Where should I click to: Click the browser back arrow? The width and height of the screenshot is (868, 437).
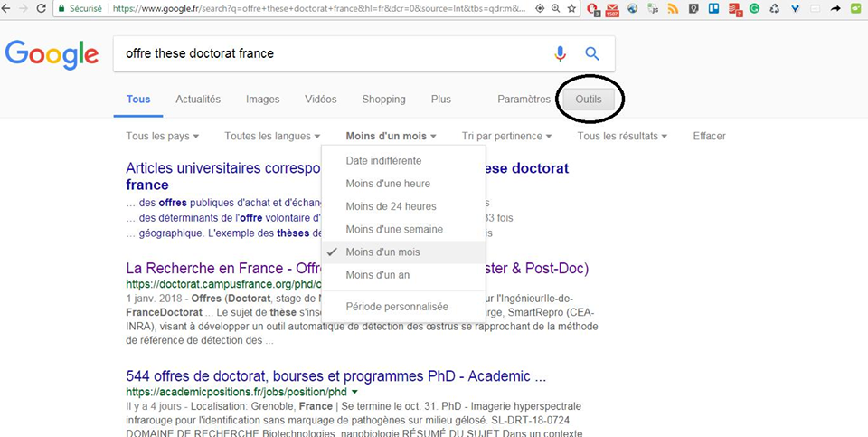(5, 8)
